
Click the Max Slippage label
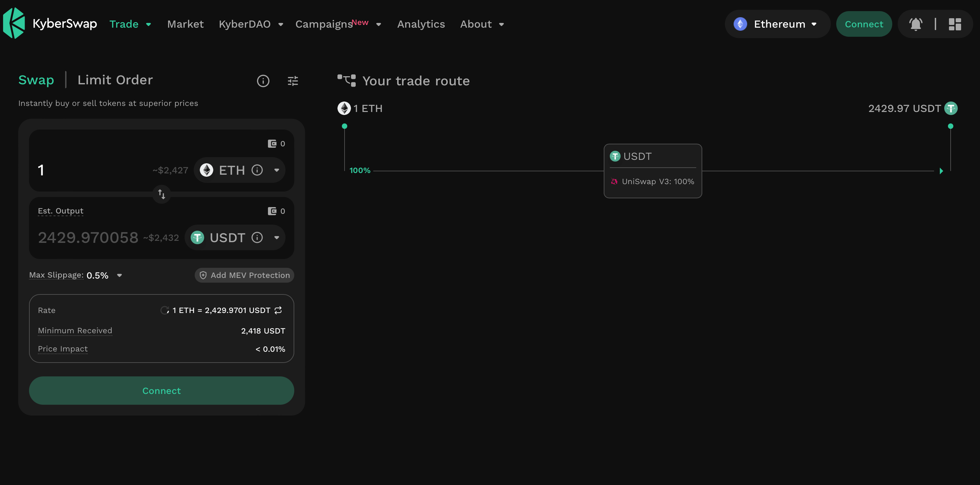56,275
